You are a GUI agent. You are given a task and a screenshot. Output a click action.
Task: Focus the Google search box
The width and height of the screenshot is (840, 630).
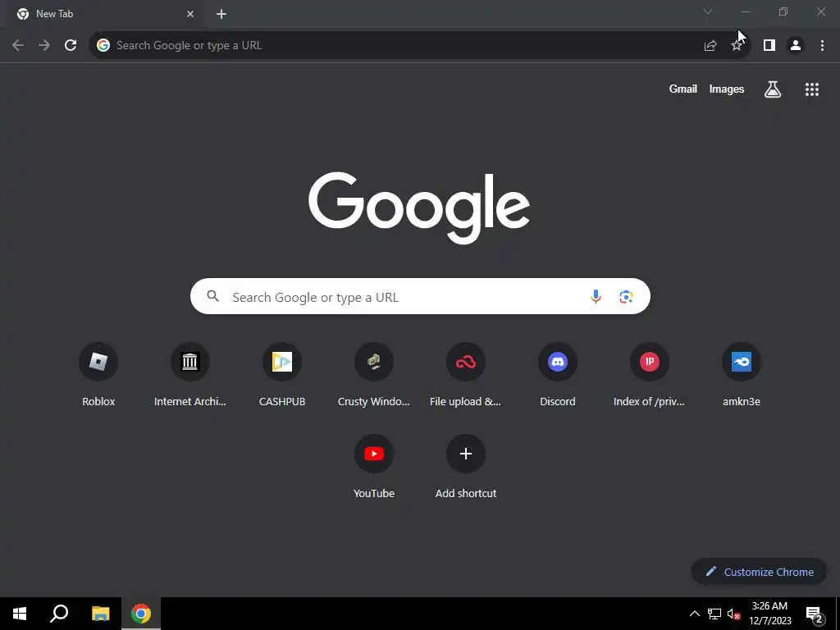(420, 296)
